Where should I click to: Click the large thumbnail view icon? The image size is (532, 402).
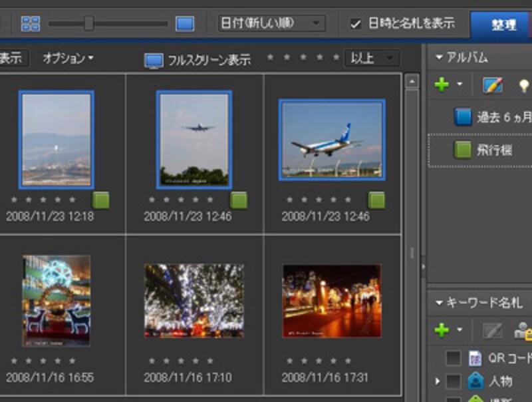click(184, 22)
